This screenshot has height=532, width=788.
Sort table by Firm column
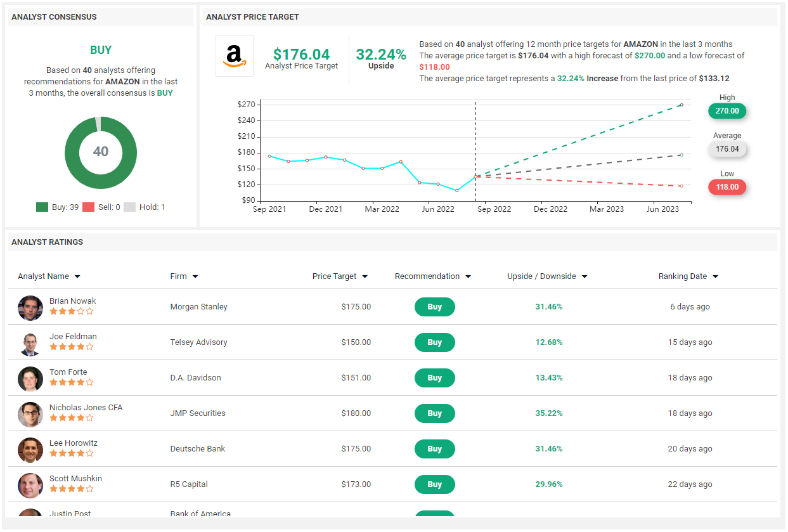click(184, 276)
